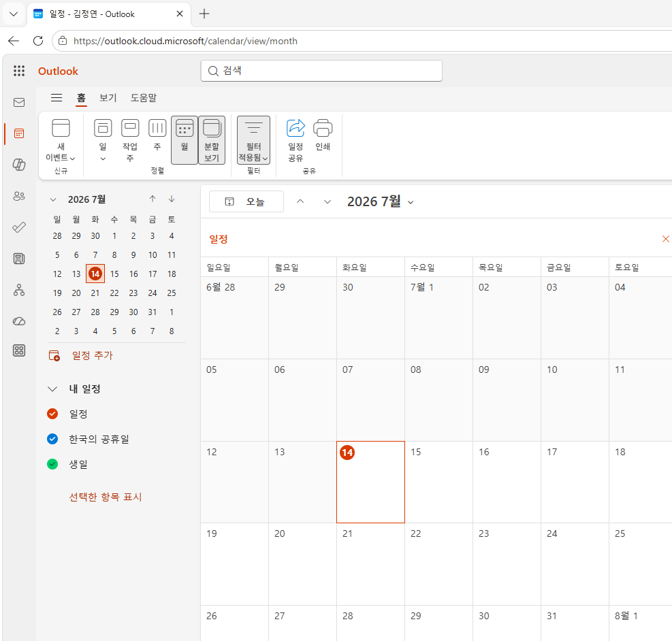The height and width of the screenshot is (641, 672).
Task: Toggle the hamburger navigation pane
Action: pos(57,97)
